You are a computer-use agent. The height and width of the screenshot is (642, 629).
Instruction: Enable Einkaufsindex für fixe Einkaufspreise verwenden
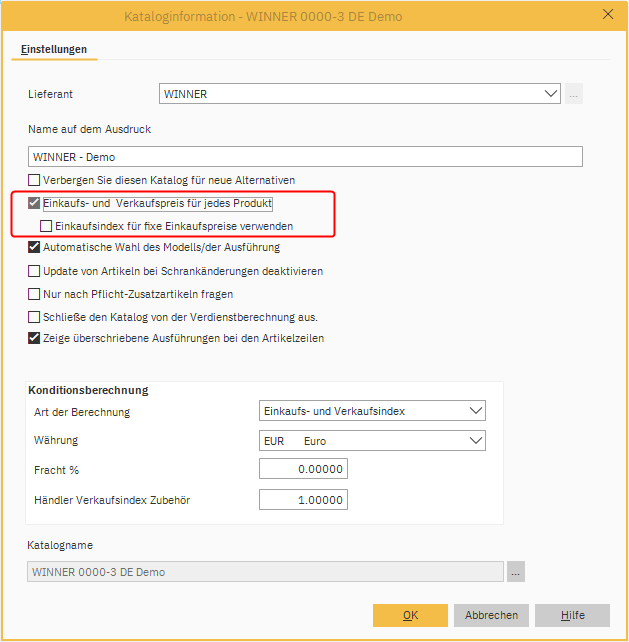pos(47,226)
